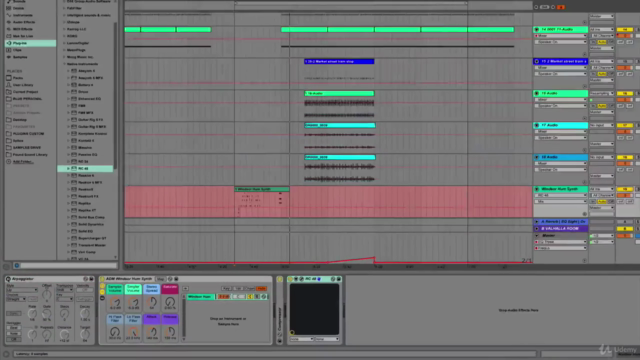Show rack devices view

[102, 298]
